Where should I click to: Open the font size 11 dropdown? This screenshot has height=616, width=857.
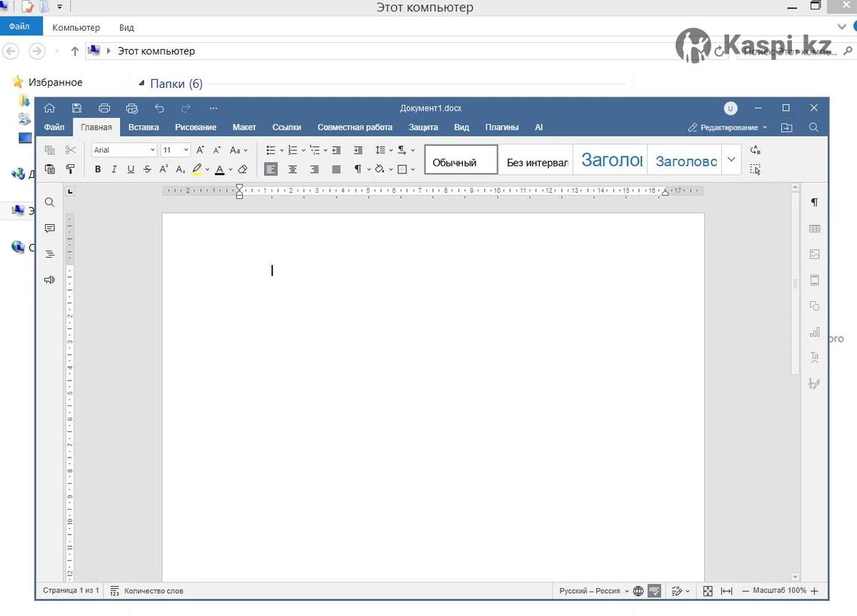tap(186, 150)
